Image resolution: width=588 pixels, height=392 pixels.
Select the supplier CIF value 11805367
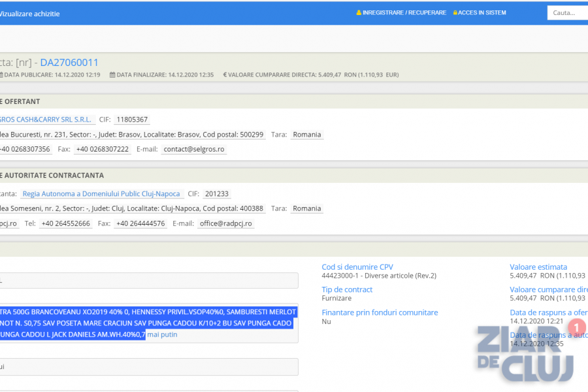click(x=132, y=120)
